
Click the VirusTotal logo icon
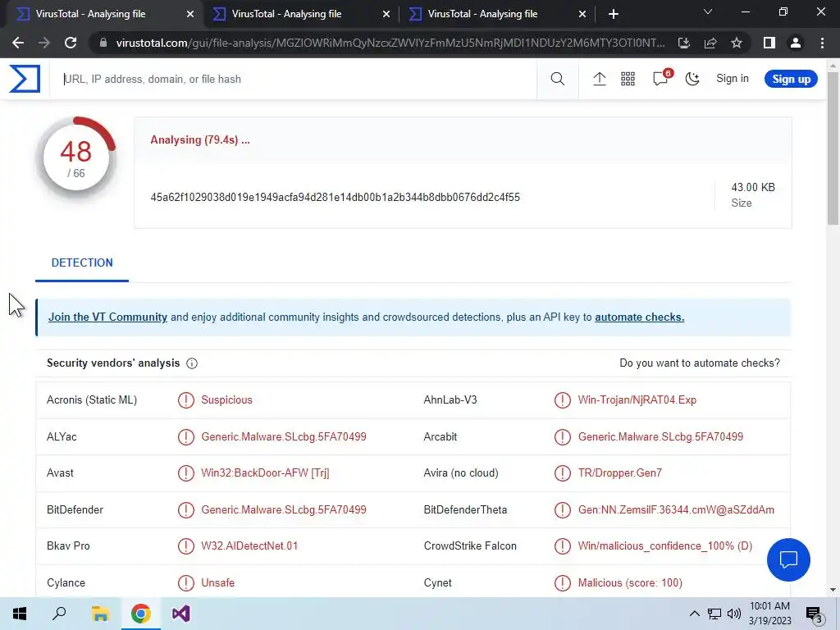click(x=25, y=79)
